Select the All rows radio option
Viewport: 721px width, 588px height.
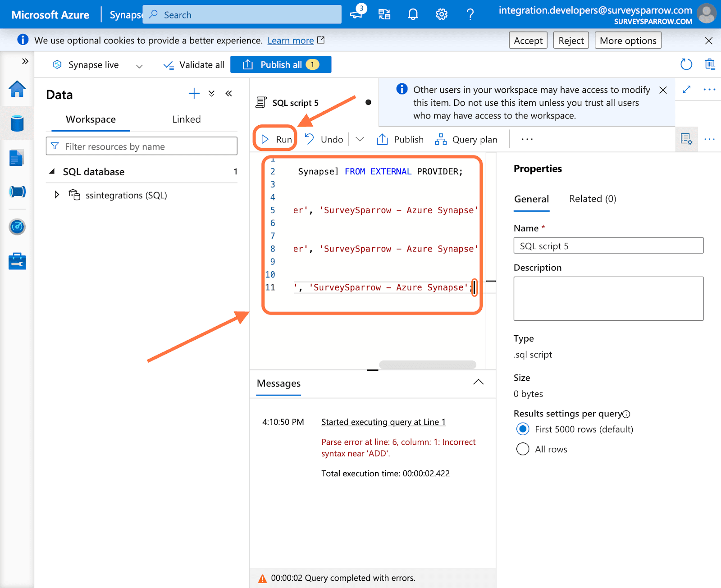pos(523,449)
